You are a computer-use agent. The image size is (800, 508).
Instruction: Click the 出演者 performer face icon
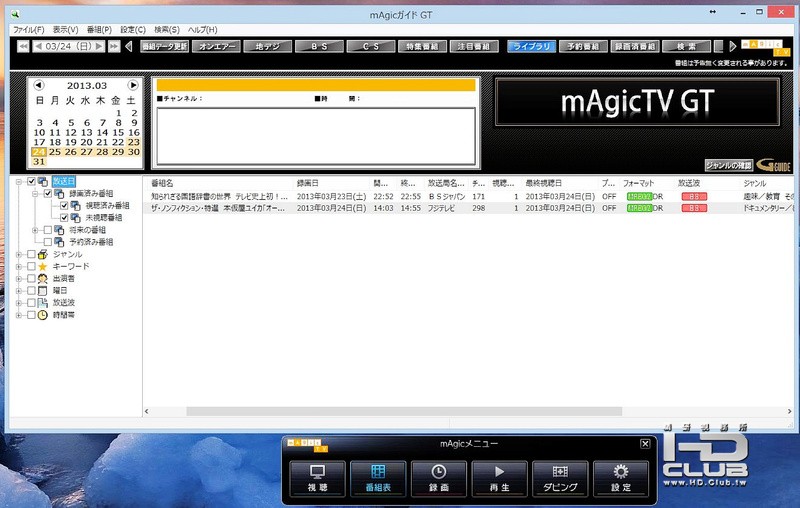(x=43, y=278)
